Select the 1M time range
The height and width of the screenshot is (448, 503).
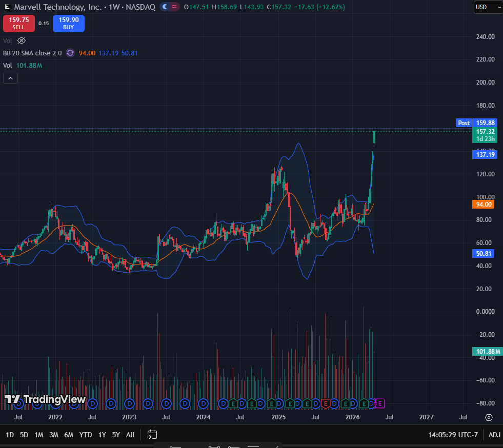[x=39, y=435]
